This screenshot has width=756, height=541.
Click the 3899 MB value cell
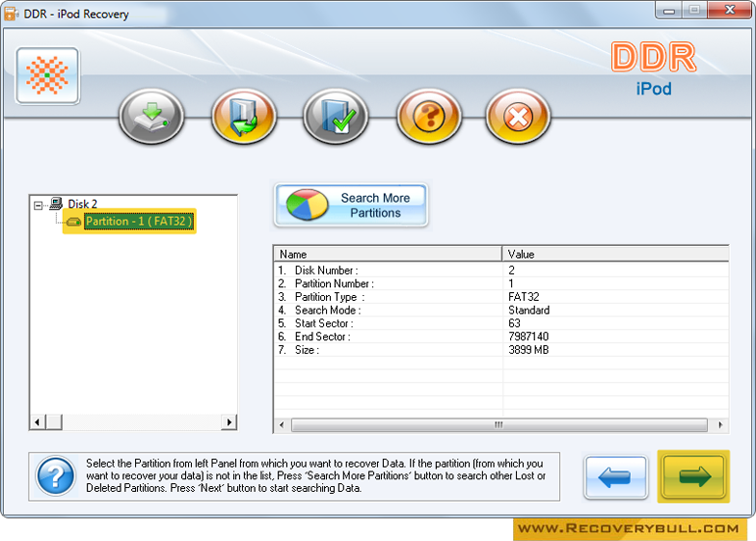pyautogui.click(x=529, y=350)
